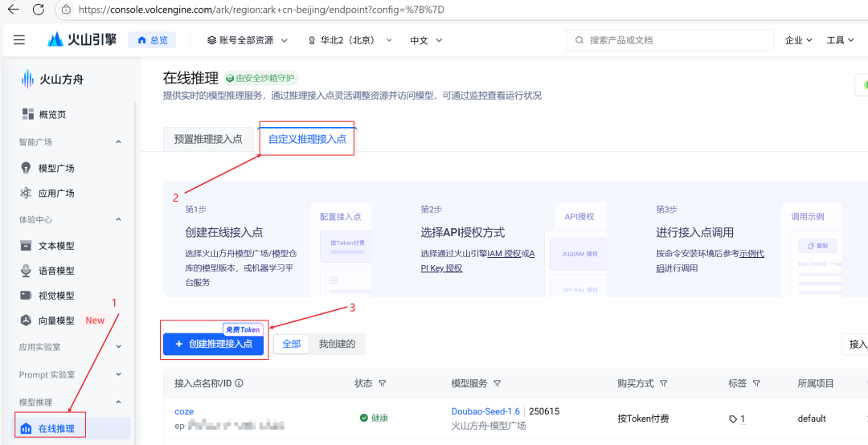Viewport: 868px width, 445px height.
Task: Open the 中文 language dropdown
Action: click(426, 40)
